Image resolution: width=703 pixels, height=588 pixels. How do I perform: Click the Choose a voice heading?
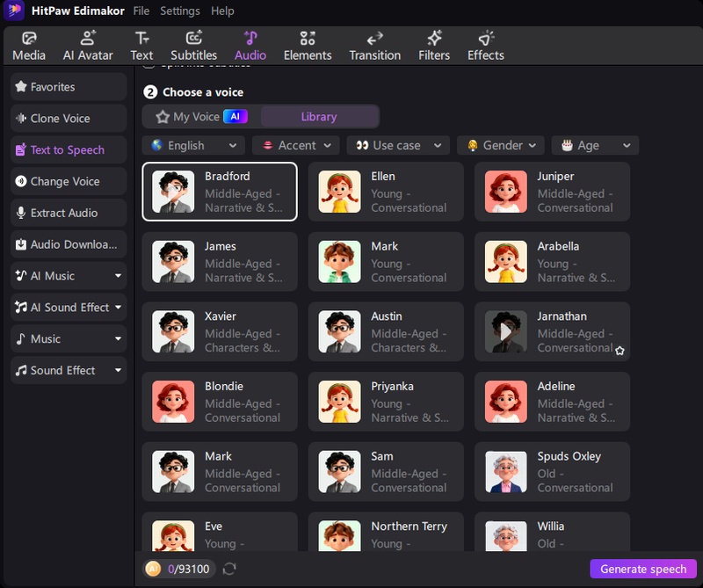203,92
